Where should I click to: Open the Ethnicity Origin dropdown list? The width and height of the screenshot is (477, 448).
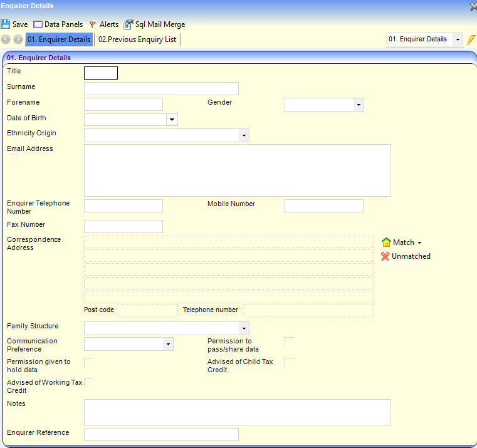pos(243,136)
